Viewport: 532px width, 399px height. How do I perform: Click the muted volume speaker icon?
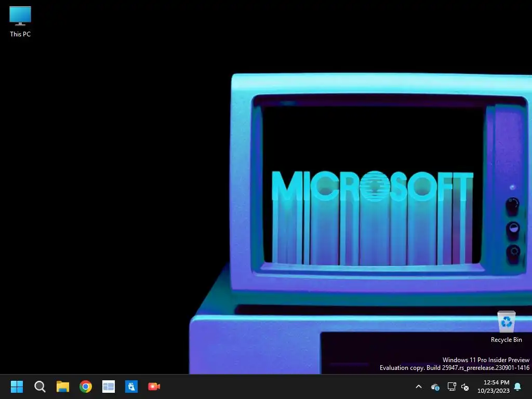pyautogui.click(x=465, y=387)
